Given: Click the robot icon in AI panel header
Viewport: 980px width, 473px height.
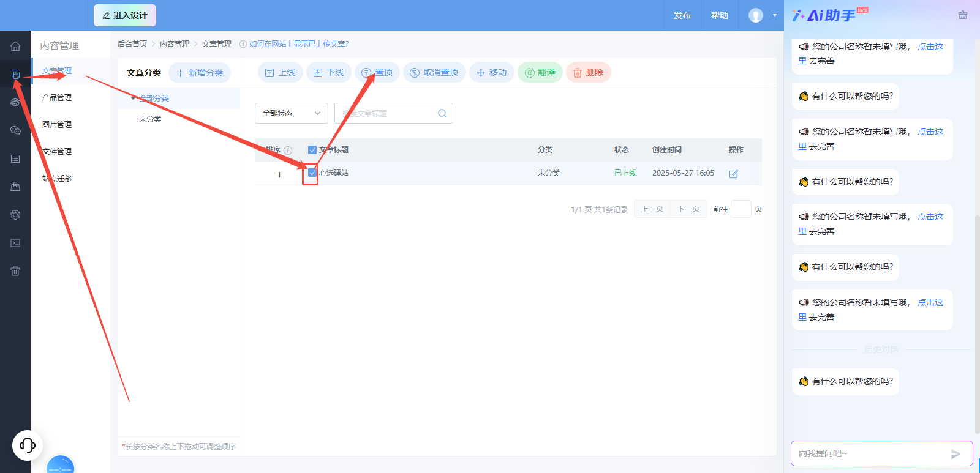Looking at the screenshot, I should tap(963, 15).
